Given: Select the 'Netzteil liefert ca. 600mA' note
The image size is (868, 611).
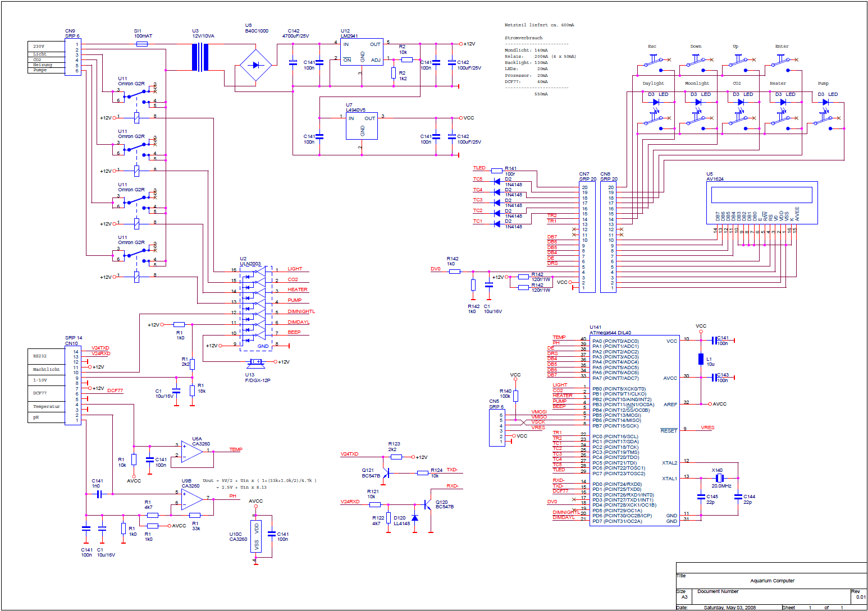Looking at the screenshot, I should 539,25.
